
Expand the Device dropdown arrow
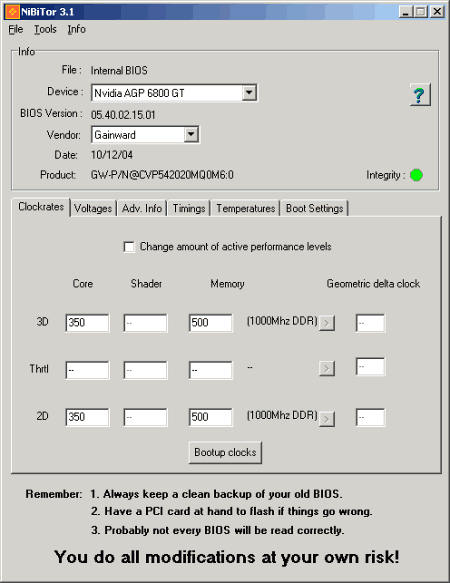tap(249, 93)
